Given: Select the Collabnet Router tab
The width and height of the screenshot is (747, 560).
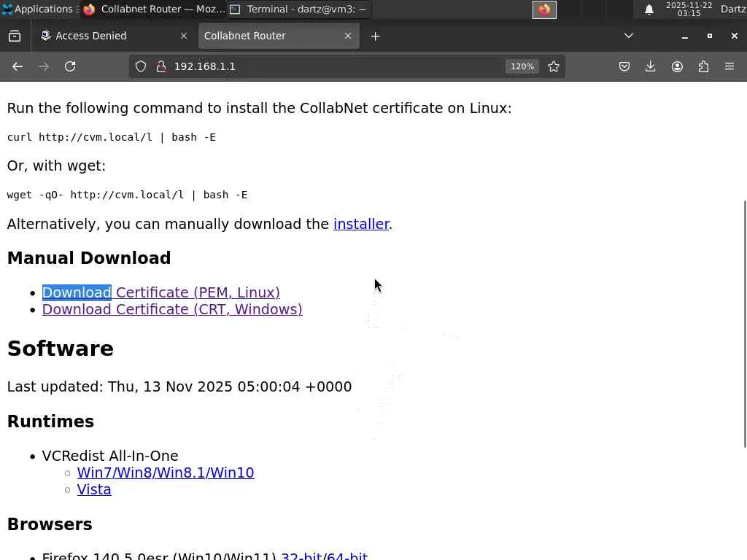Looking at the screenshot, I should point(279,36).
